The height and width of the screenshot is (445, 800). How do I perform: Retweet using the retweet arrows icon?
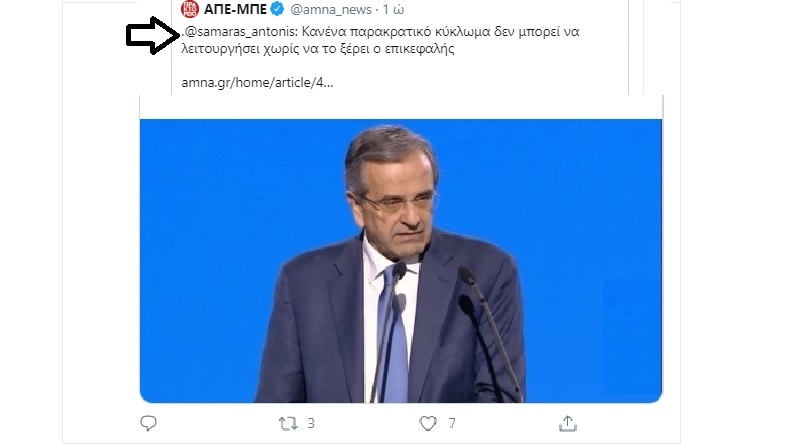288,423
